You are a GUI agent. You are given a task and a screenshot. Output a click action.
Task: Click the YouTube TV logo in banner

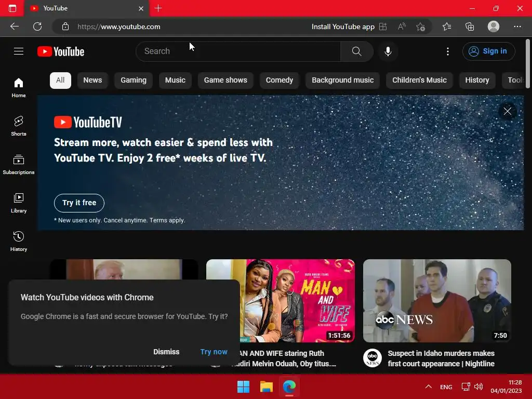[x=88, y=122]
